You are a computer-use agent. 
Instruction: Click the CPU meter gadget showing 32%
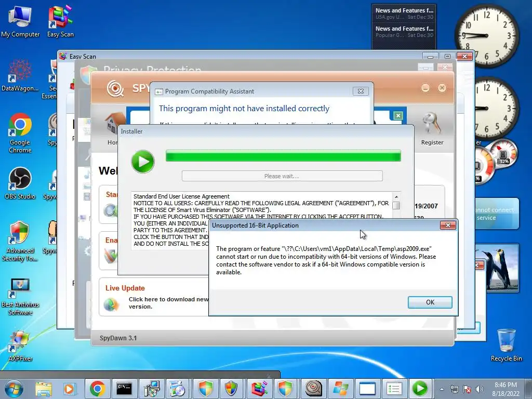[504, 154]
